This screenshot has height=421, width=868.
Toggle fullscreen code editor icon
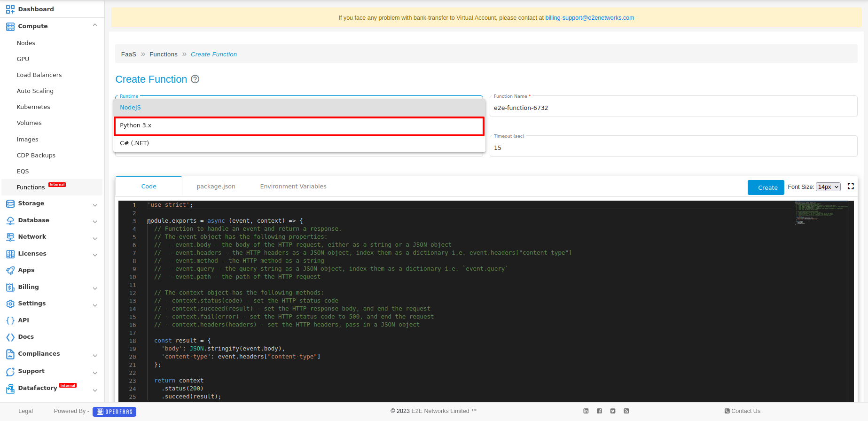(x=851, y=187)
